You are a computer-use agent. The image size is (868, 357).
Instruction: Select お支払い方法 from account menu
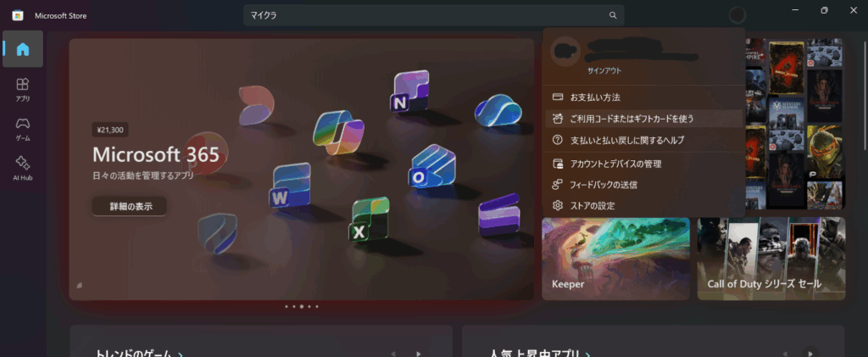[x=594, y=98]
